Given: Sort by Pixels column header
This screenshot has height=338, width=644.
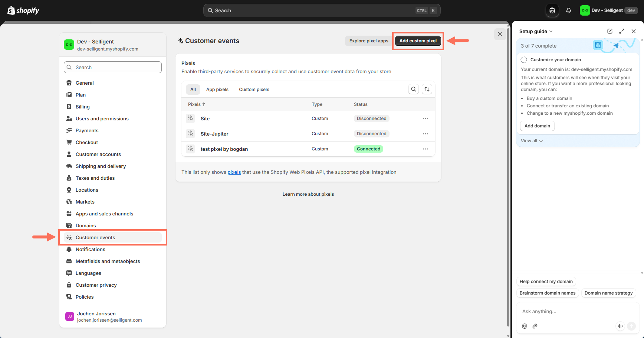Looking at the screenshot, I should point(196,104).
